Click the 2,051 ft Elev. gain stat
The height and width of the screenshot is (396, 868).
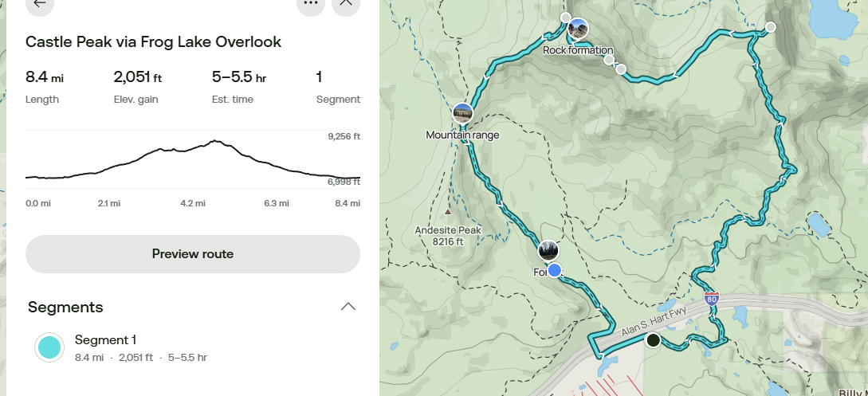[x=138, y=86]
